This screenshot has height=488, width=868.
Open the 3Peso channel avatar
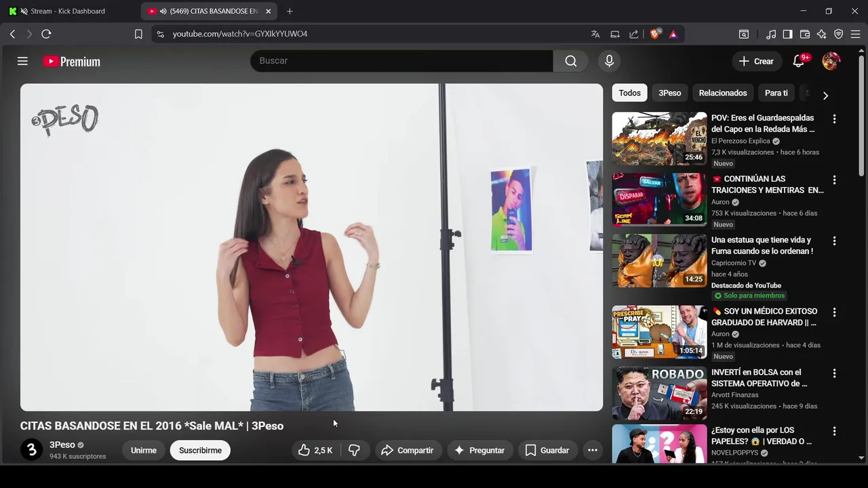(31, 450)
